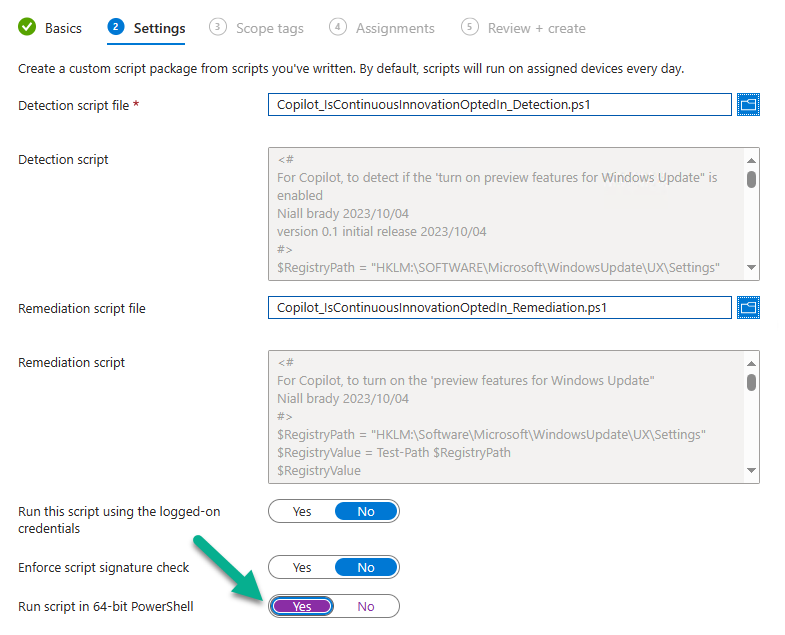The width and height of the screenshot is (785, 635).
Task: Click 'Run script in 64-bit PowerShell' label
Action: coord(106,606)
